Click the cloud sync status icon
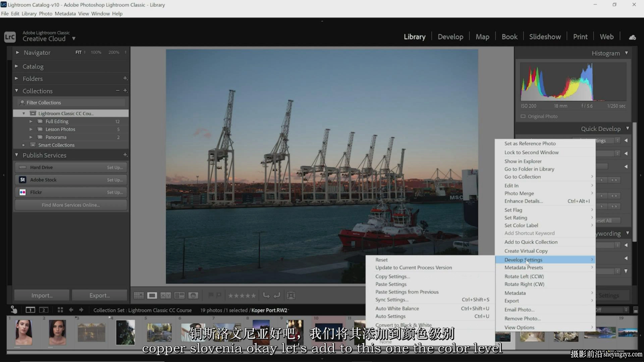Screen dimensions: 644x362 point(633,37)
